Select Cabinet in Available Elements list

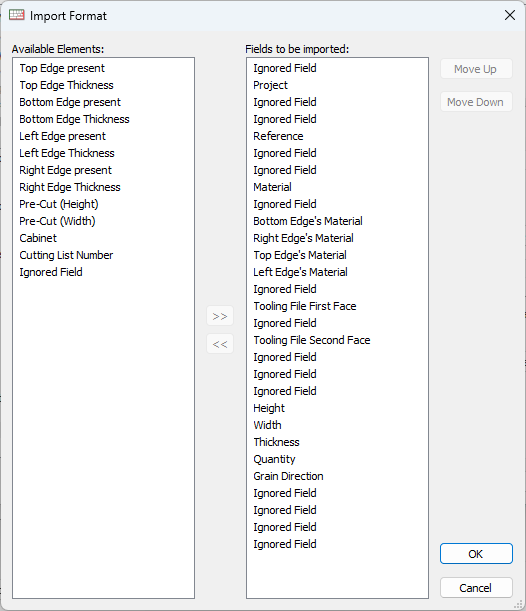pos(38,238)
